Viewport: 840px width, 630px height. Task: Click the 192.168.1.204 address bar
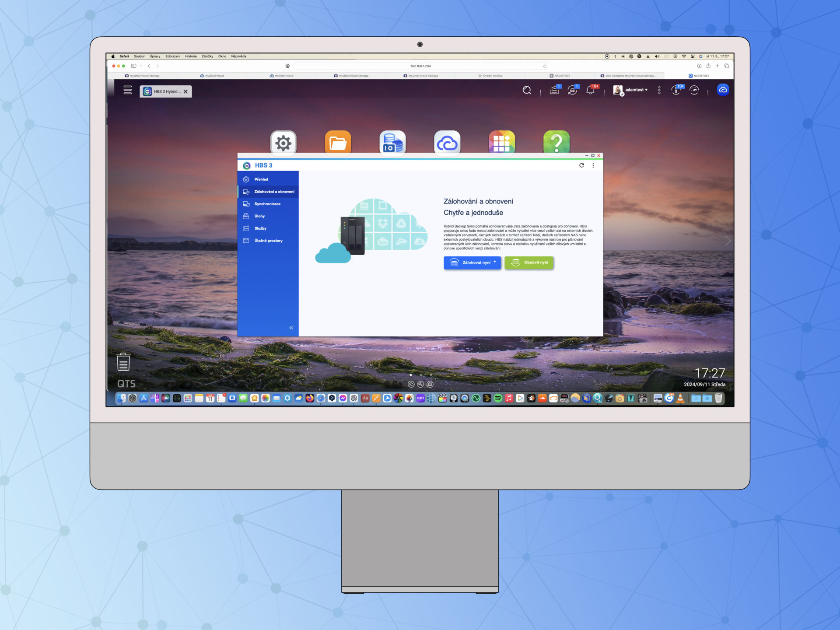click(420, 66)
